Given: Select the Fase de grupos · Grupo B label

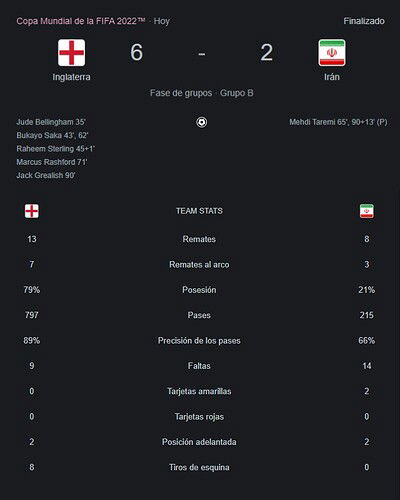Looking at the screenshot, I should pos(201,93).
